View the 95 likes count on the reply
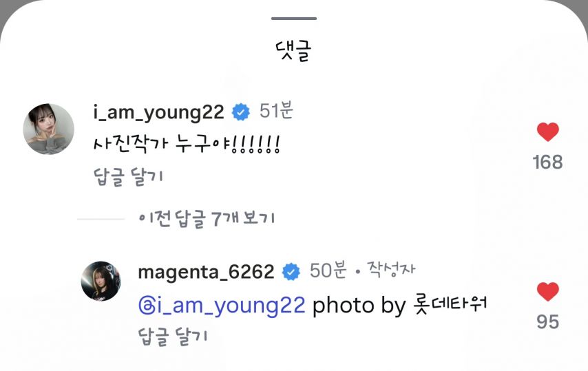The height and width of the screenshot is (371, 588). point(547,322)
